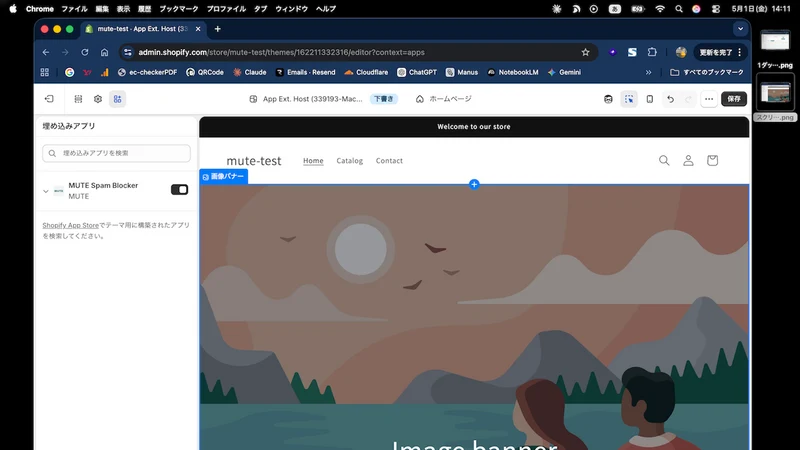Open a new Chrome tab

(218, 29)
